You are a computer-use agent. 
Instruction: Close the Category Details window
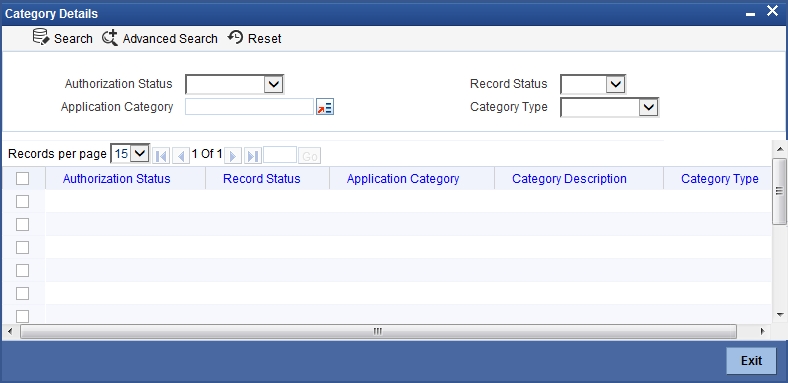click(x=772, y=11)
